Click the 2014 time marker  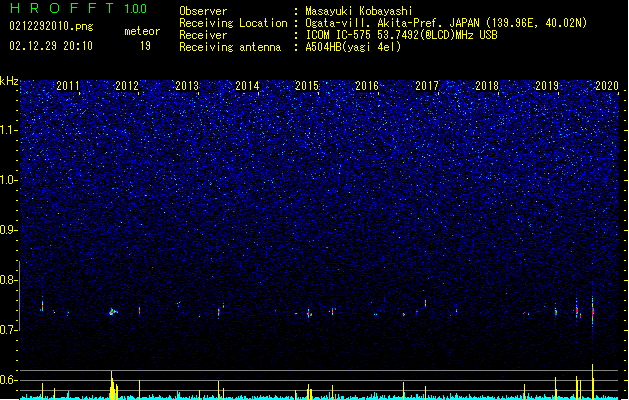[x=247, y=86]
